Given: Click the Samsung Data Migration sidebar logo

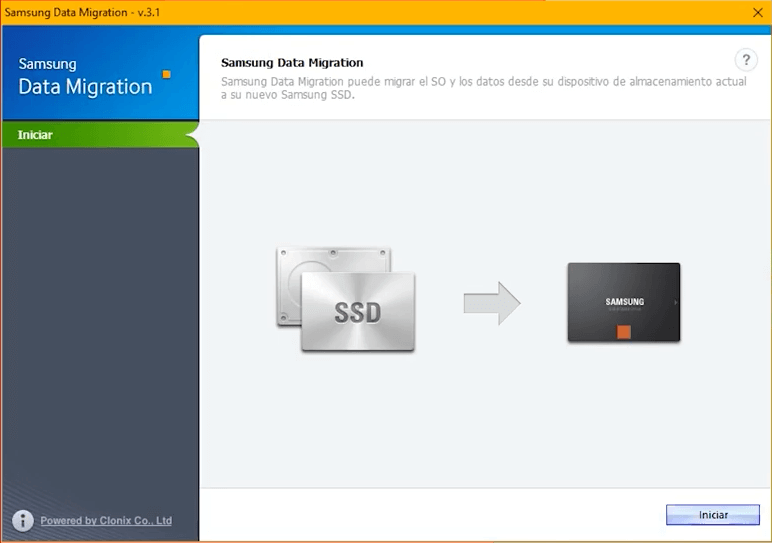Looking at the screenshot, I should (94, 77).
